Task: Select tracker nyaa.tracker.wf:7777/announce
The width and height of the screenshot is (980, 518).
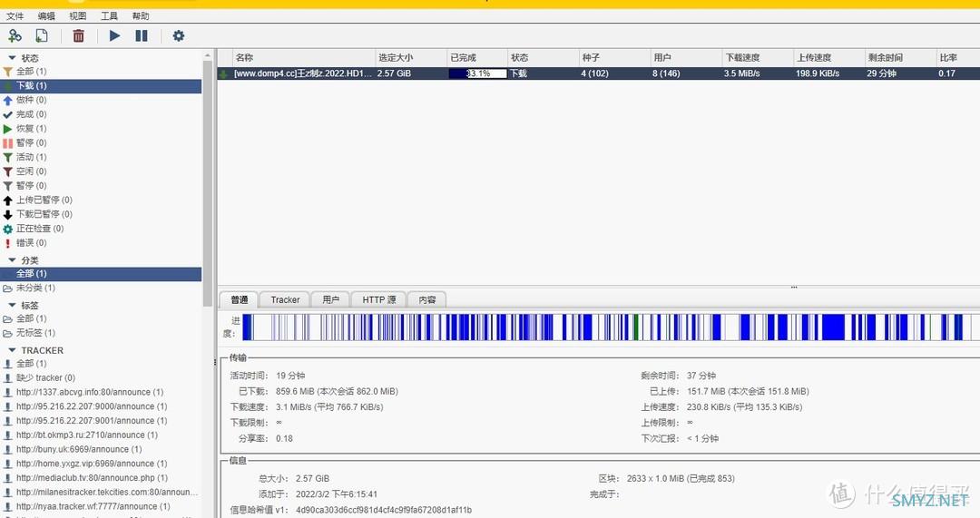Action: pos(101,507)
